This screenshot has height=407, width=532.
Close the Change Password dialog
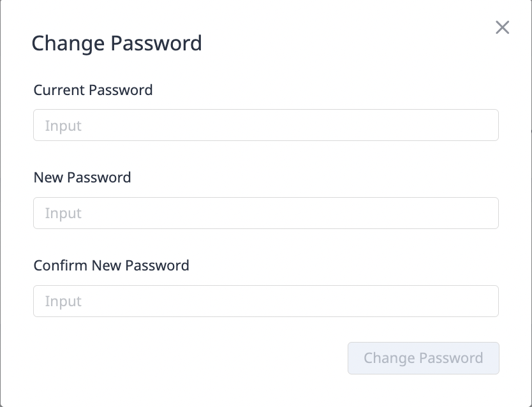[x=503, y=27]
